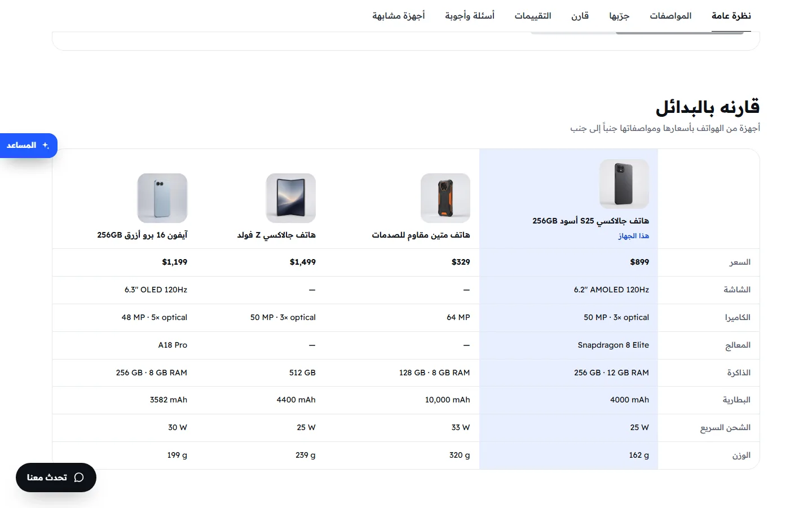Click the sparkle icon in المساعد button
This screenshot has width=812, height=508.
click(46, 146)
